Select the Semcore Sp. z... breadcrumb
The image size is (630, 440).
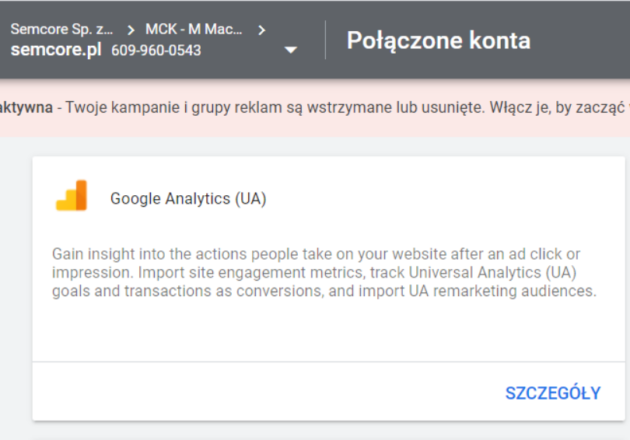point(61,29)
